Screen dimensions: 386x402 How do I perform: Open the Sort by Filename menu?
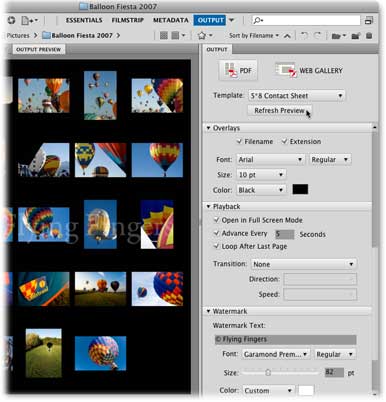click(254, 36)
